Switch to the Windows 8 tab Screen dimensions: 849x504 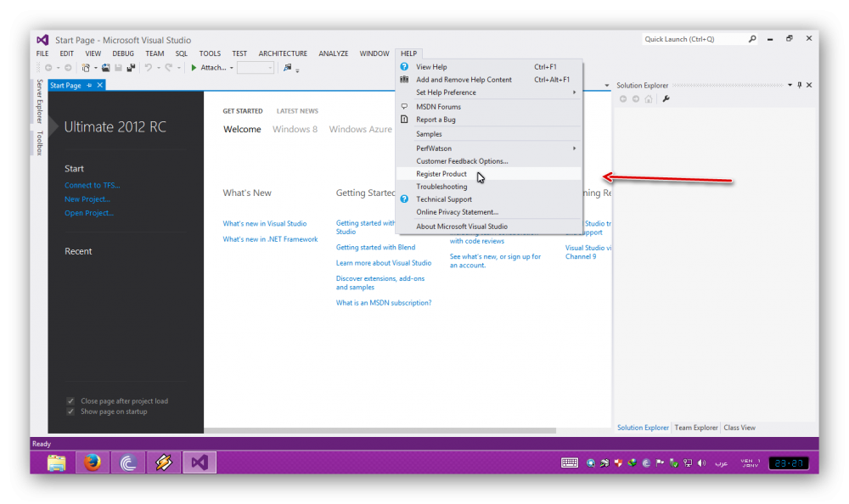click(295, 129)
